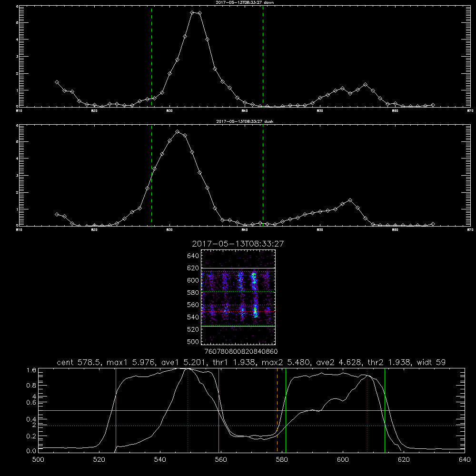
Task: Click the 'ave2 4.628' value in the stats line
Action: pyautogui.click(x=340, y=362)
